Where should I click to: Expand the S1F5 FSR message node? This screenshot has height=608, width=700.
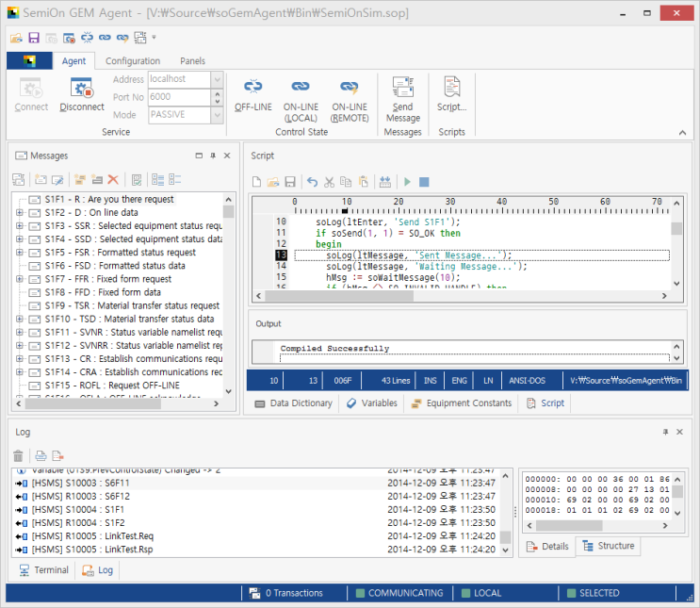(x=19, y=253)
